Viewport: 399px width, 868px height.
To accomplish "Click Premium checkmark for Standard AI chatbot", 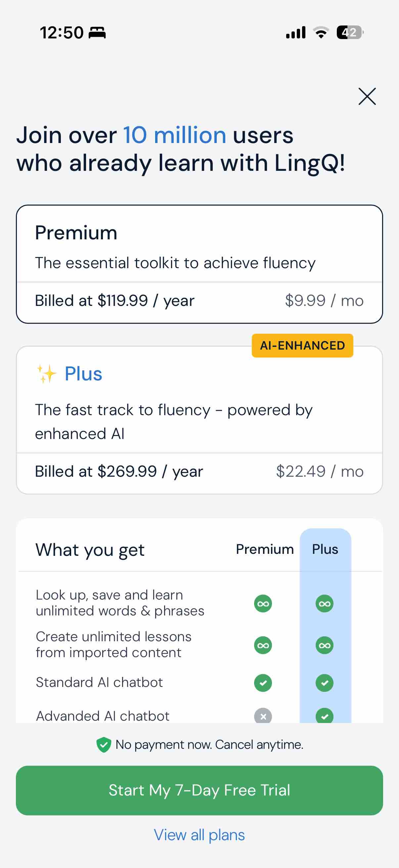I will (x=263, y=683).
